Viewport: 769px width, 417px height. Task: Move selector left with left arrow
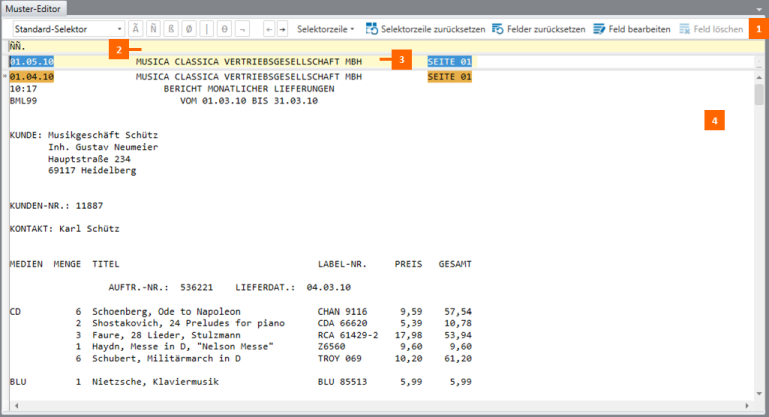268,29
